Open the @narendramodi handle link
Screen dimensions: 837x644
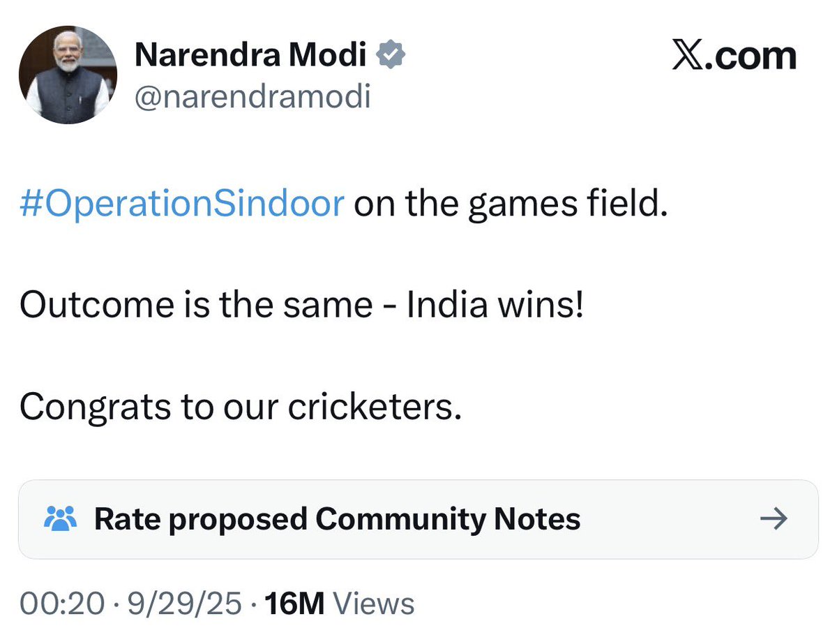click(x=252, y=96)
